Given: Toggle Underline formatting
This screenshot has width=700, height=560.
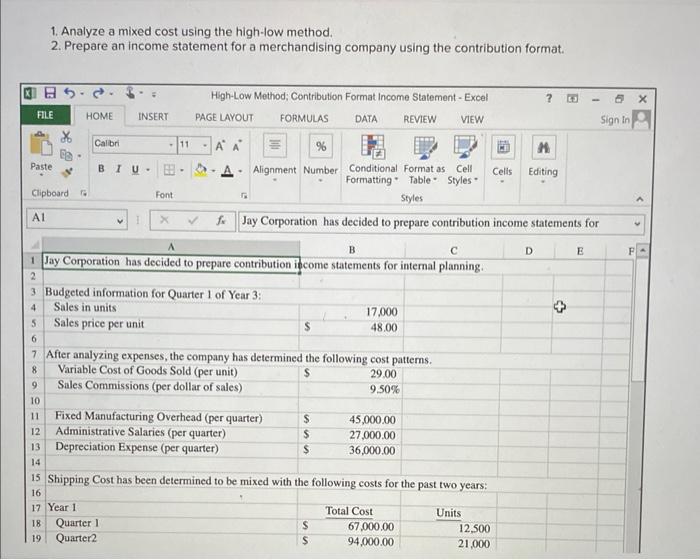Looking at the screenshot, I should click(135, 169).
